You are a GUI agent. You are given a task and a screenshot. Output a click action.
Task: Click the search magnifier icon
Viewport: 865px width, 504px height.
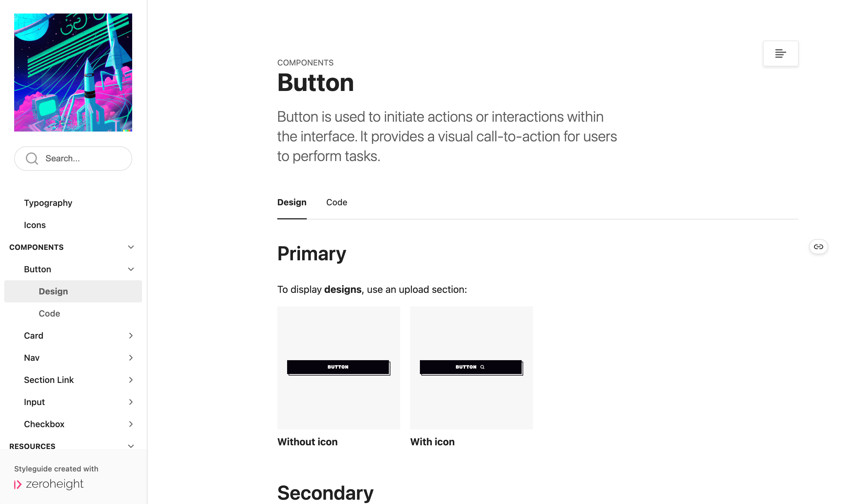(x=32, y=159)
